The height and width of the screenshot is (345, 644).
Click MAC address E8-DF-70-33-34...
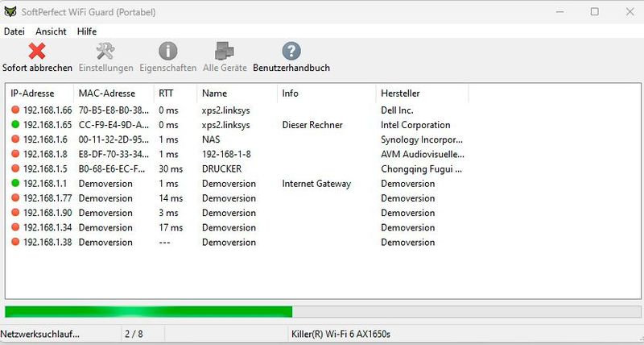pos(114,154)
